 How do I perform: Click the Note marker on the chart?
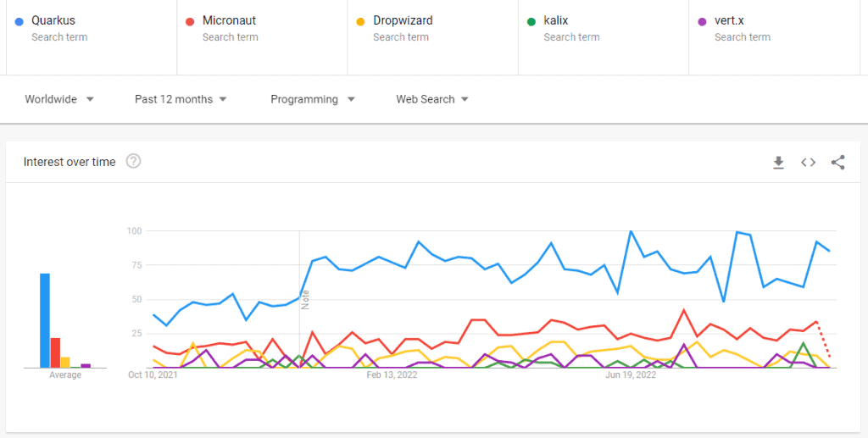pyautogui.click(x=305, y=299)
